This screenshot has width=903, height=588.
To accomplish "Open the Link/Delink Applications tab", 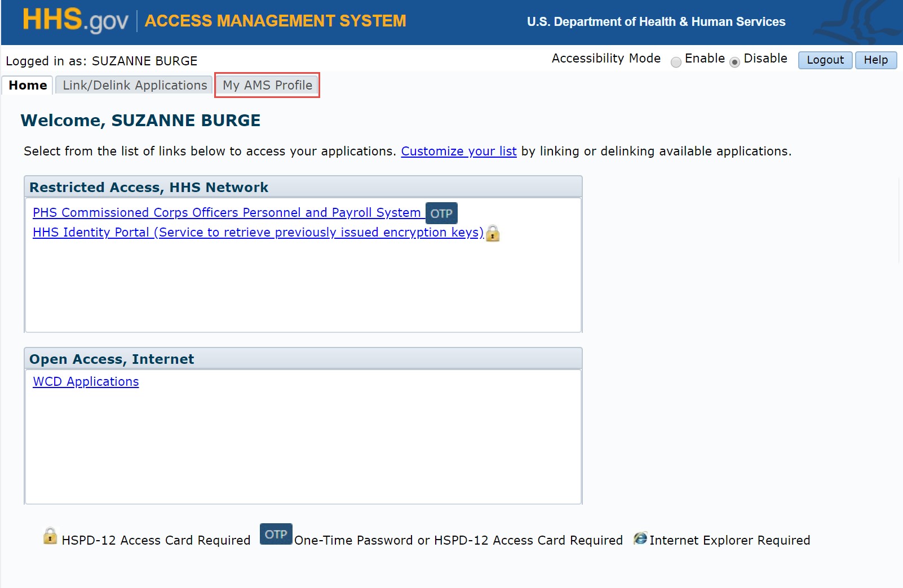I will pyautogui.click(x=135, y=85).
